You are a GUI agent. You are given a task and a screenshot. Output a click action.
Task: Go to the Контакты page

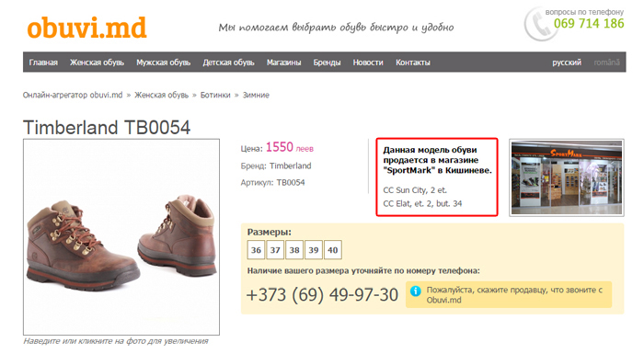coord(413,63)
